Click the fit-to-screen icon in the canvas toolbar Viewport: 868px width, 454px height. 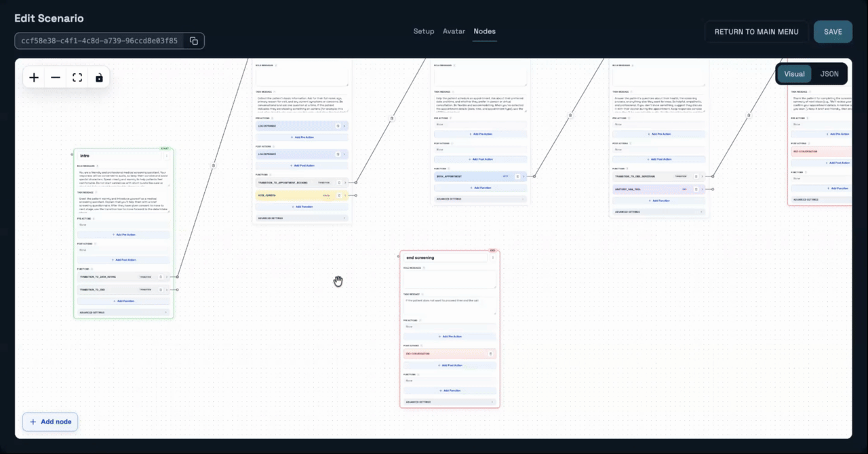point(77,77)
